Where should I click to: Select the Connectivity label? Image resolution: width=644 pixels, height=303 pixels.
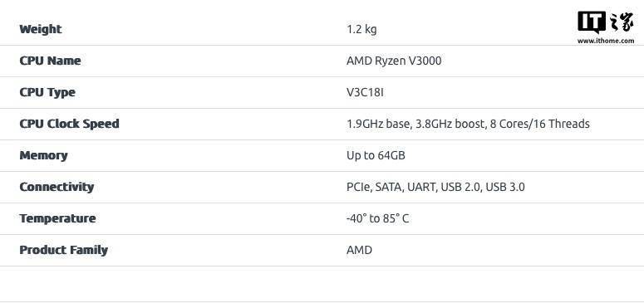(x=57, y=187)
